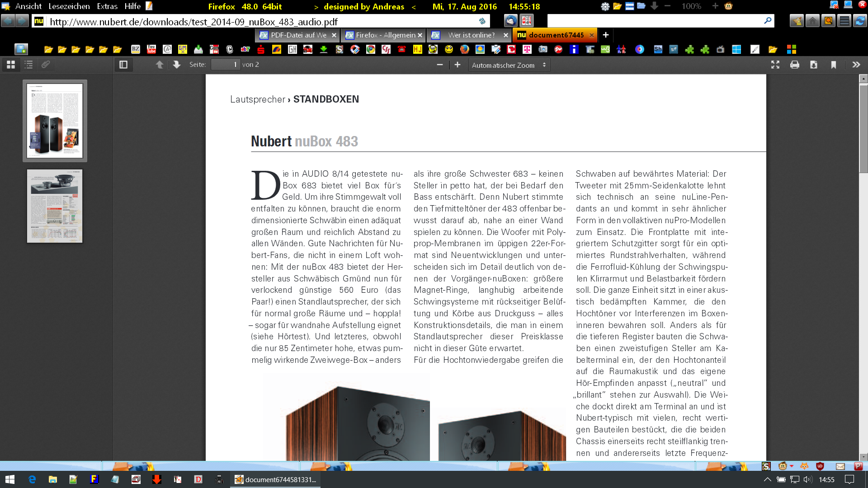Zoom in with the plus button
The image size is (868, 488).
tap(458, 65)
